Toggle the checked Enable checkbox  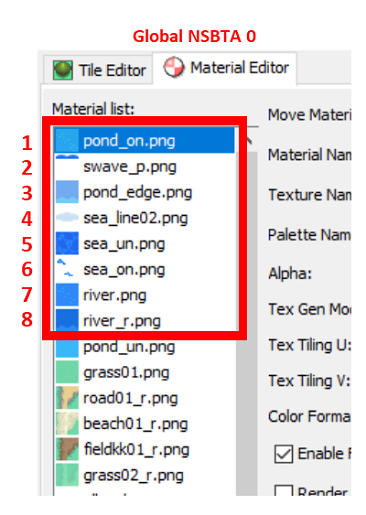tap(283, 454)
